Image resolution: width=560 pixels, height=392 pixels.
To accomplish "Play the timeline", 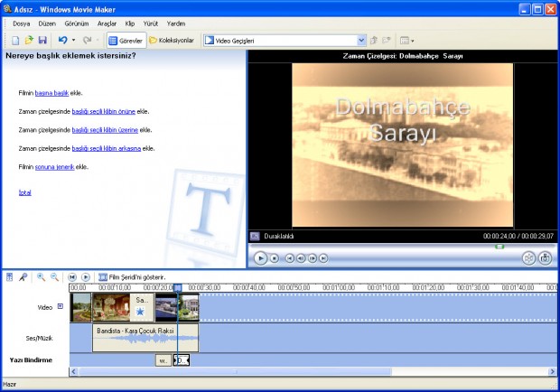I will click(x=86, y=277).
